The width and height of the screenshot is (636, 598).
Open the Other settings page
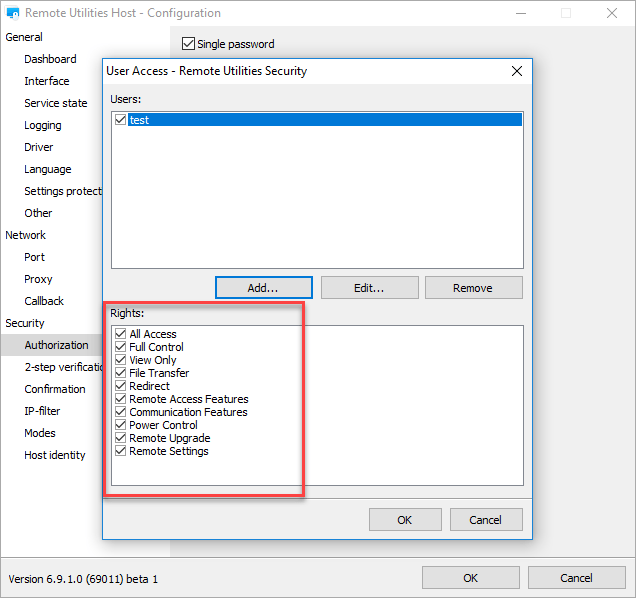pos(38,213)
